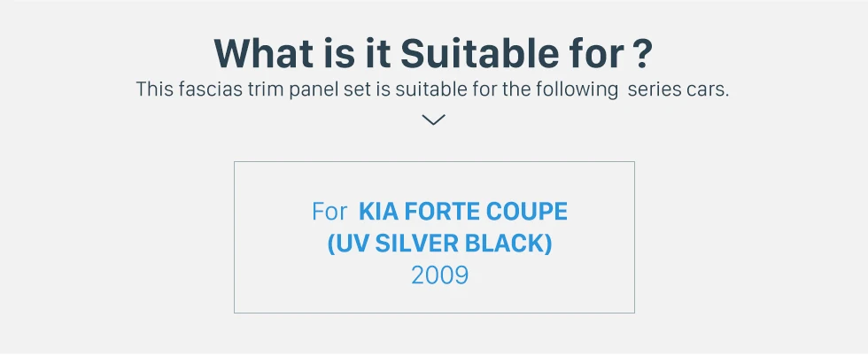Image resolution: width=868 pixels, height=356 pixels.
Task: Select the question mark in the heading
Action: click(641, 54)
